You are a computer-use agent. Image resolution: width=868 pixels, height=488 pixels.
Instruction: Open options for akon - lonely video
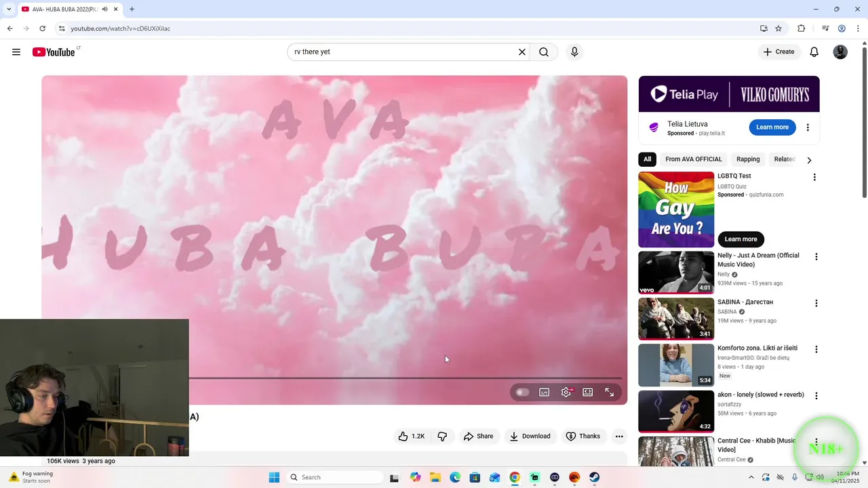(816, 395)
